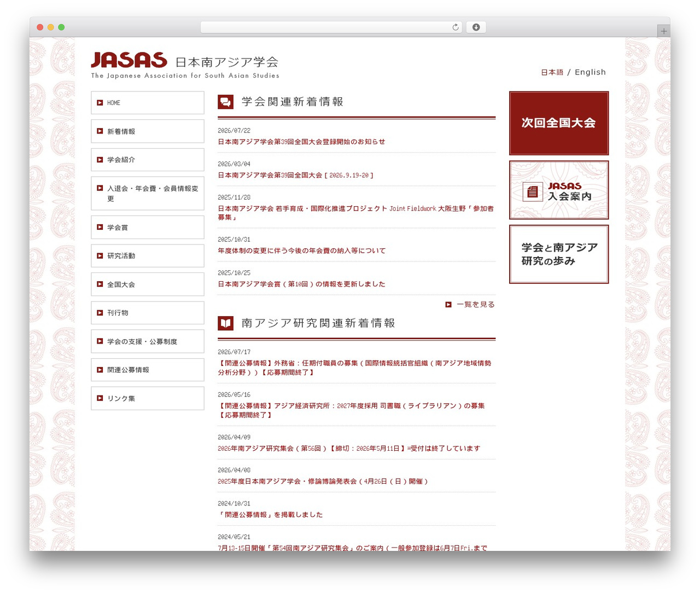Open 修論博論発表会（4月26日） link
Screen dimensions: 700x593
point(323,481)
